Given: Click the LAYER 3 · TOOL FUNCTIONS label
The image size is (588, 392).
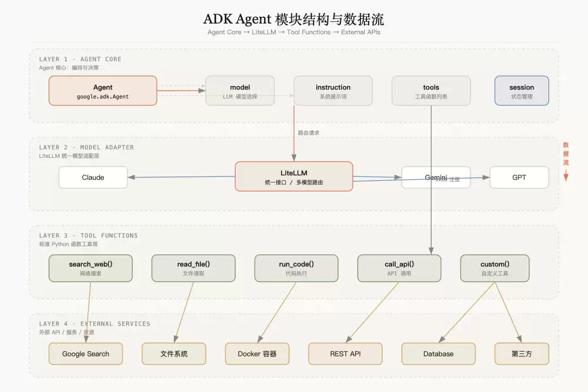Looking at the screenshot, I should pyautogui.click(x=89, y=236).
